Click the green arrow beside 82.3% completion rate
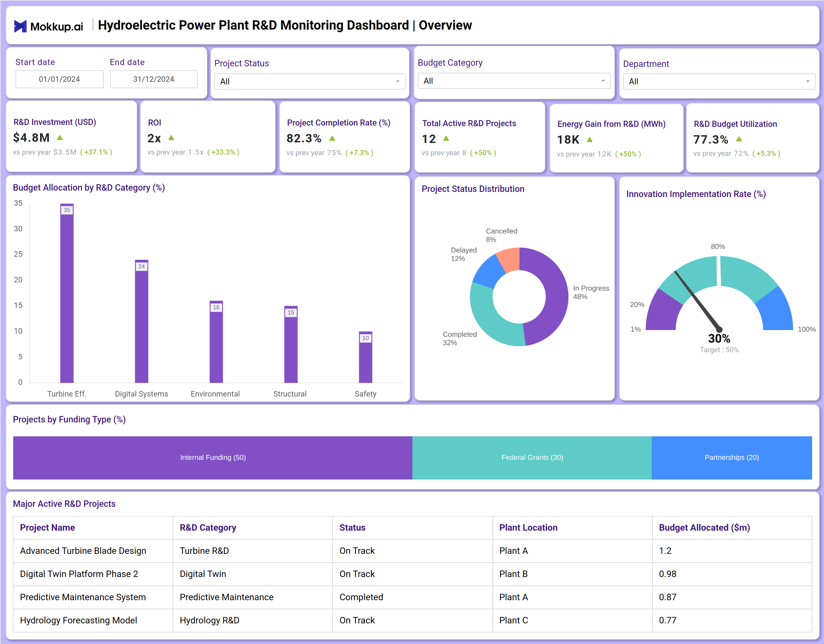This screenshot has height=644, width=824. (332, 138)
